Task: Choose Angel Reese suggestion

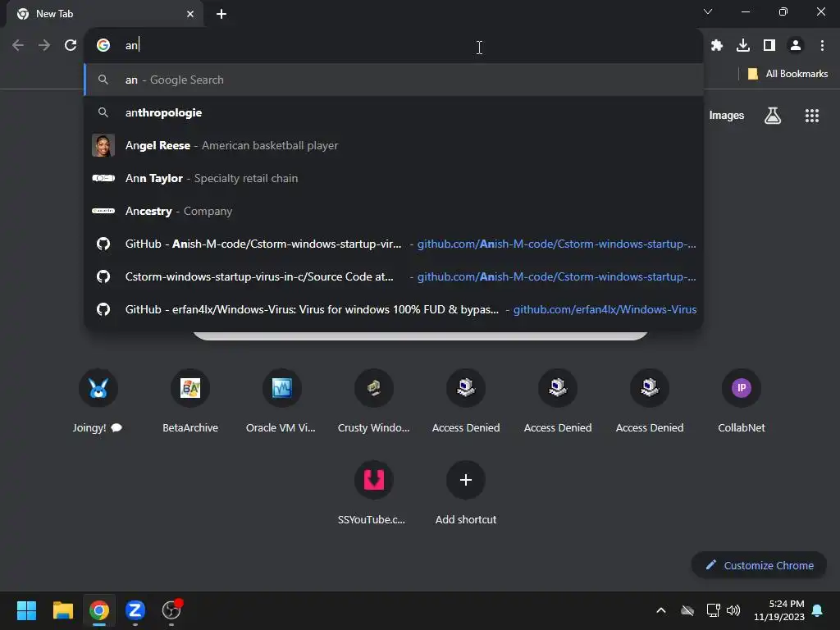Action: click(x=395, y=145)
